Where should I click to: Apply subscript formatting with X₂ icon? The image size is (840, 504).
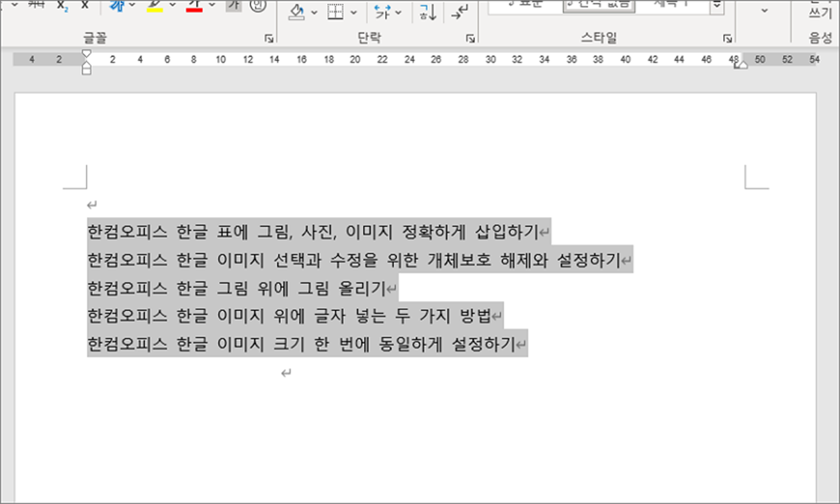pyautogui.click(x=62, y=6)
